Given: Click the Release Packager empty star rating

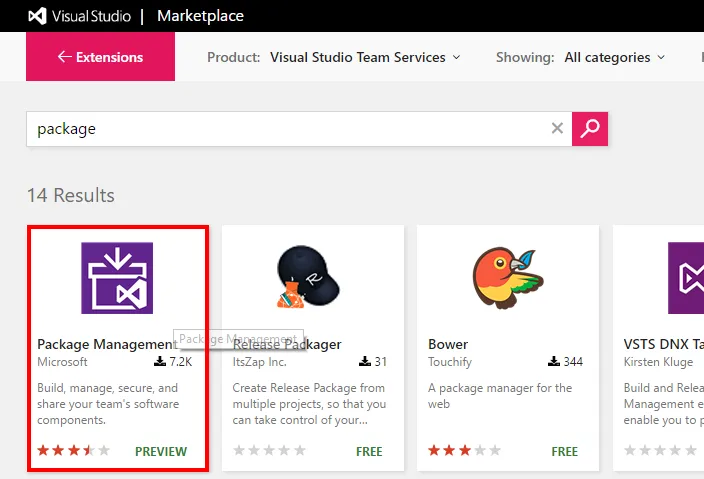Looking at the screenshot, I should pos(269,450).
